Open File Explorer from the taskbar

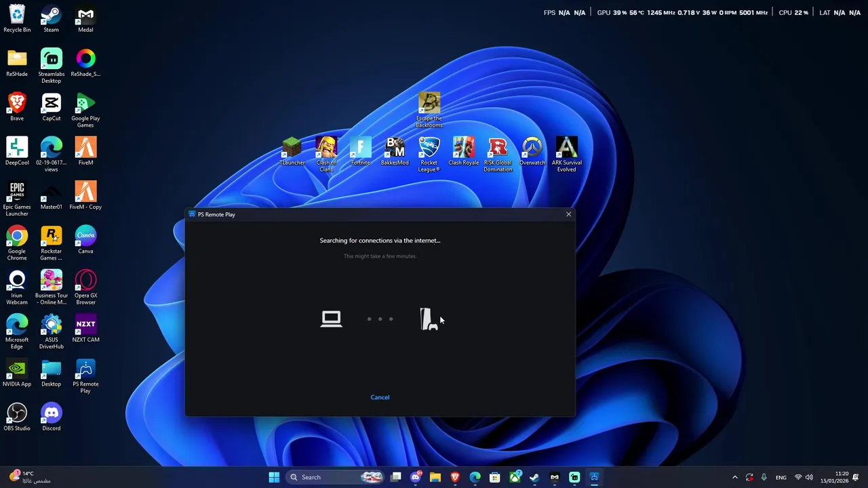coord(435,477)
